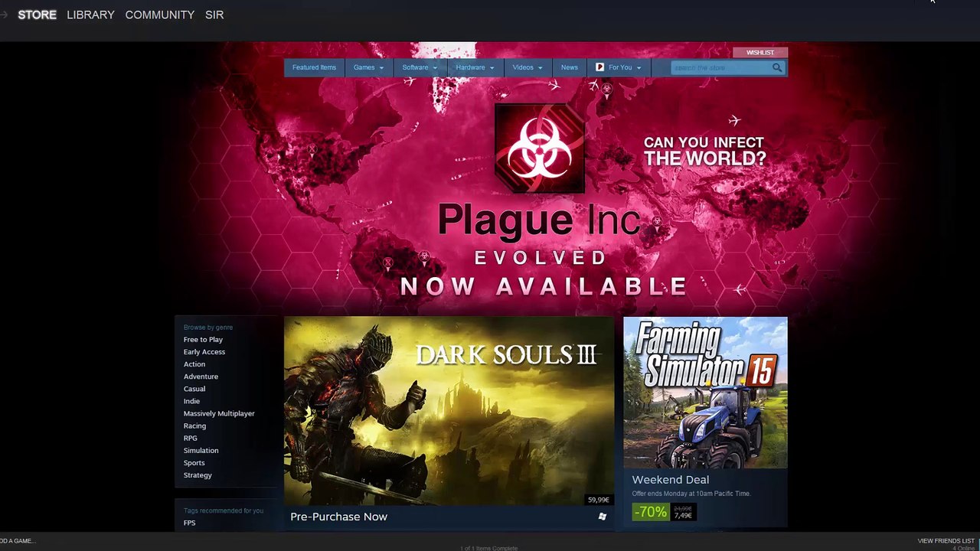Viewport: 980px width, 551px height.
Task: Browse the Free to Play genre
Action: coord(203,340)
